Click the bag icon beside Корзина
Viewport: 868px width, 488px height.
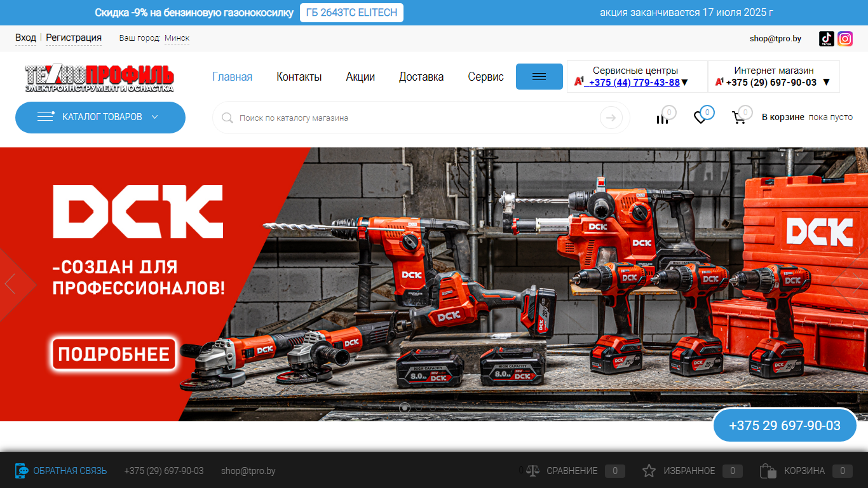(768, 471)
